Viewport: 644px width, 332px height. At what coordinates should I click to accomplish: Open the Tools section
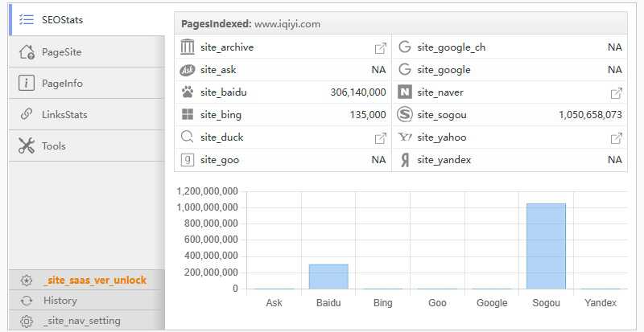[53, 146]
